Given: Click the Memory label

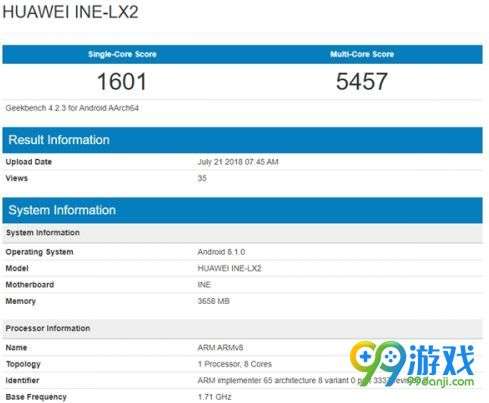Looking at the screenshot, I should pos(20,301).
